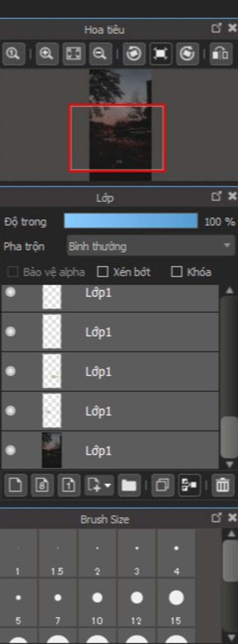This screenshot has height=644, width=238.
Task: Click the fit-to-window navigator icon
Action: pos(74,54)
